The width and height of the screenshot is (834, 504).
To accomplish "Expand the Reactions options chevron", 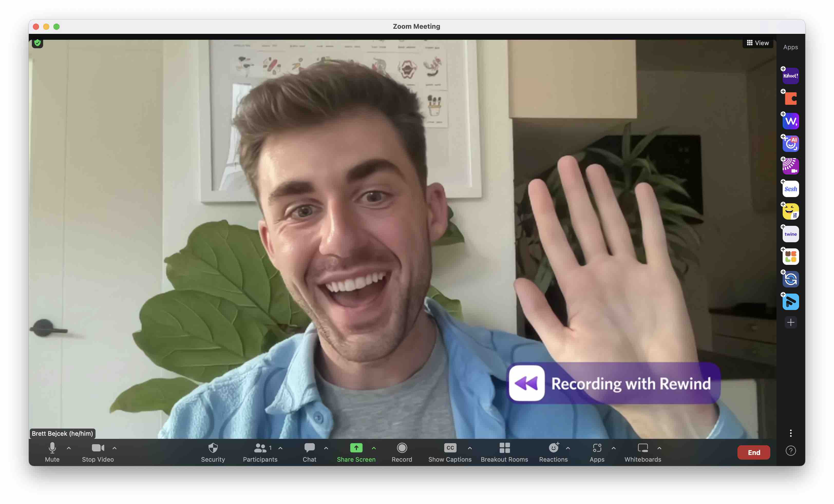I will click(568, 448).
